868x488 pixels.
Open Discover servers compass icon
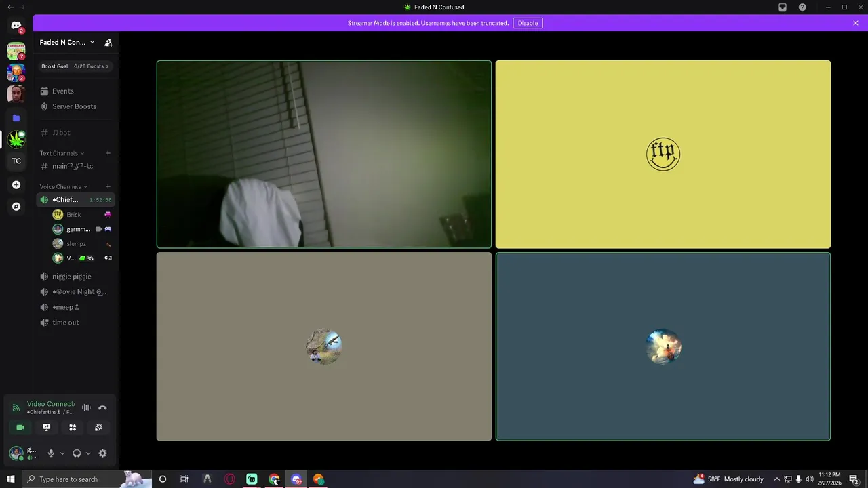(x=16, y=206)
